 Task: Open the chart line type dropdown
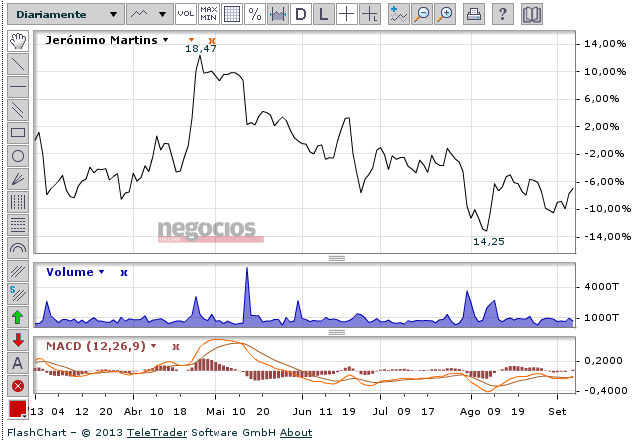point(150,14)
